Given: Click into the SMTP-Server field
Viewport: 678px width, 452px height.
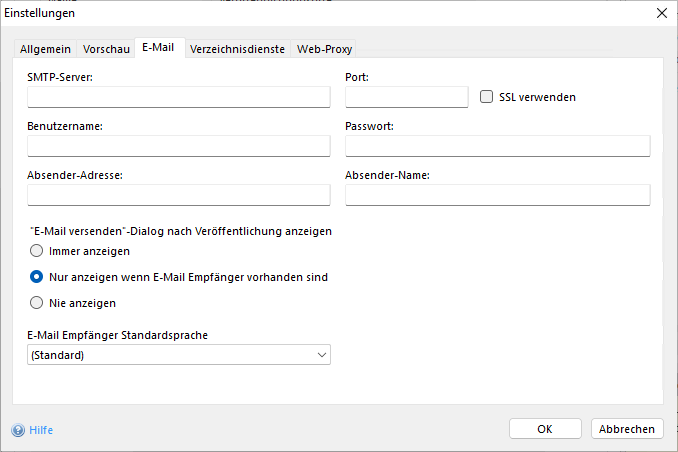Looking at the screenshot, I should [x=179, y=97].
